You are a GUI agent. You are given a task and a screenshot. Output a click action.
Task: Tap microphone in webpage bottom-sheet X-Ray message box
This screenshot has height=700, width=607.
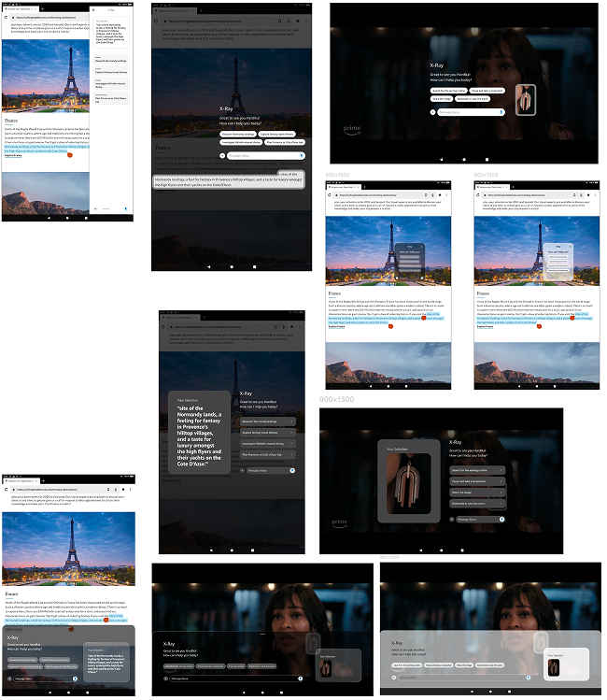pos(75,679)
